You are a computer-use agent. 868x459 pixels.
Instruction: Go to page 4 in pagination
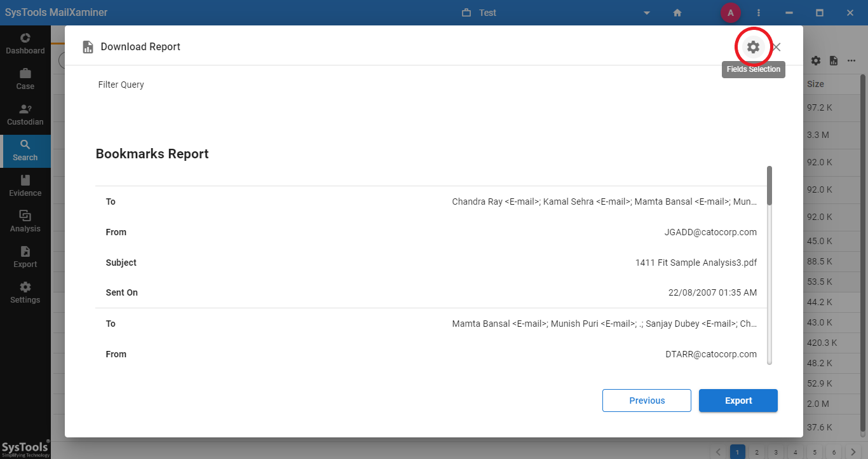pos(795,452)
